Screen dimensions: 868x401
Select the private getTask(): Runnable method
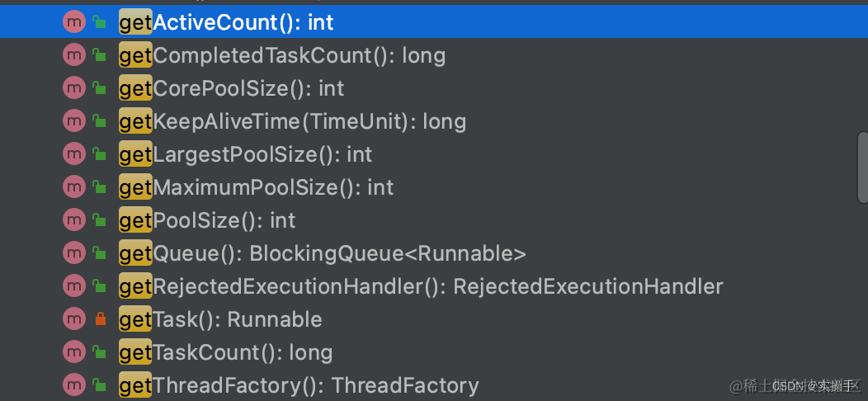coord(220,319)
